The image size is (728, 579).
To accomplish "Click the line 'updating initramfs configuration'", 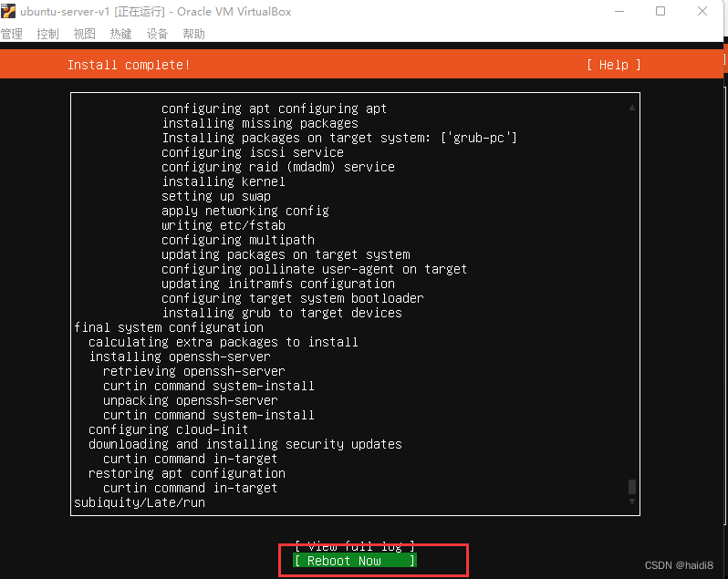I will [x=278, y=284].
